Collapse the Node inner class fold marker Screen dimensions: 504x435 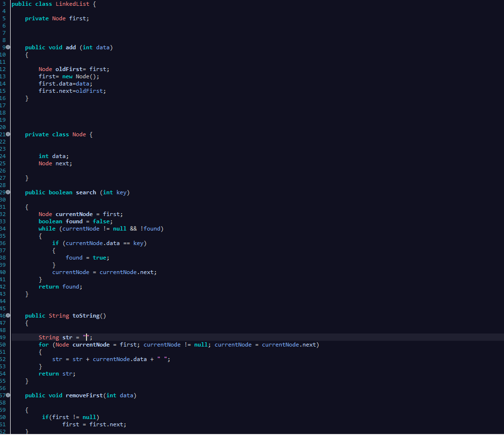coord(8,134)
